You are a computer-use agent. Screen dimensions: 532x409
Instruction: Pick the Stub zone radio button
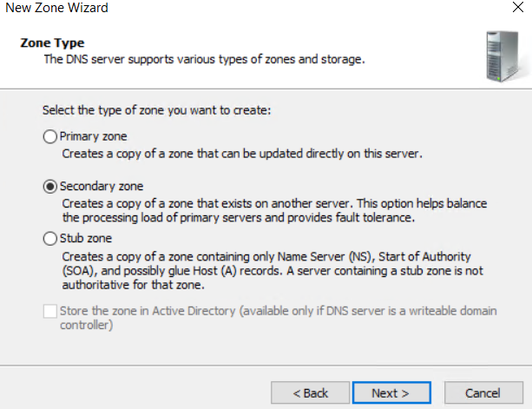tap(50, 238)
